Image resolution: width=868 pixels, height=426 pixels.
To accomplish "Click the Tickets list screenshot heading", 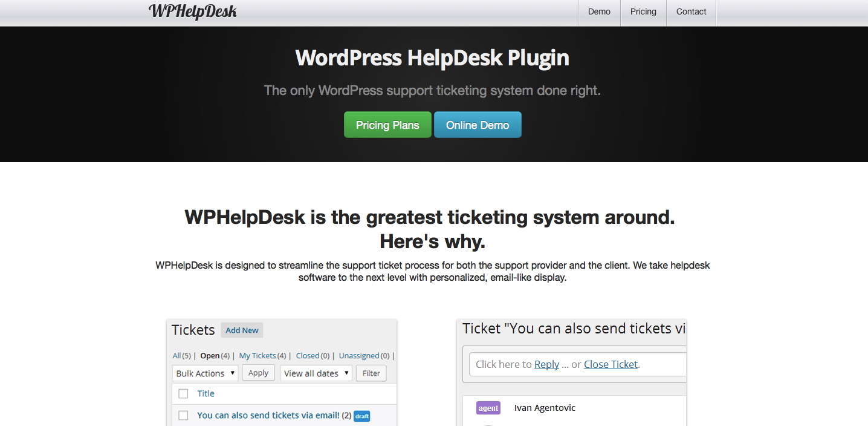I will coord(193,330).
